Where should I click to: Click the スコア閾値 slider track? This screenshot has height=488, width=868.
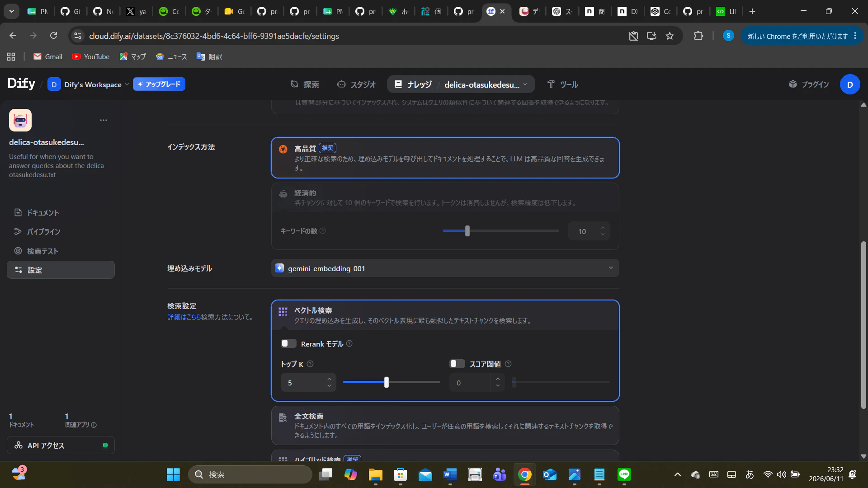point(561,382)
